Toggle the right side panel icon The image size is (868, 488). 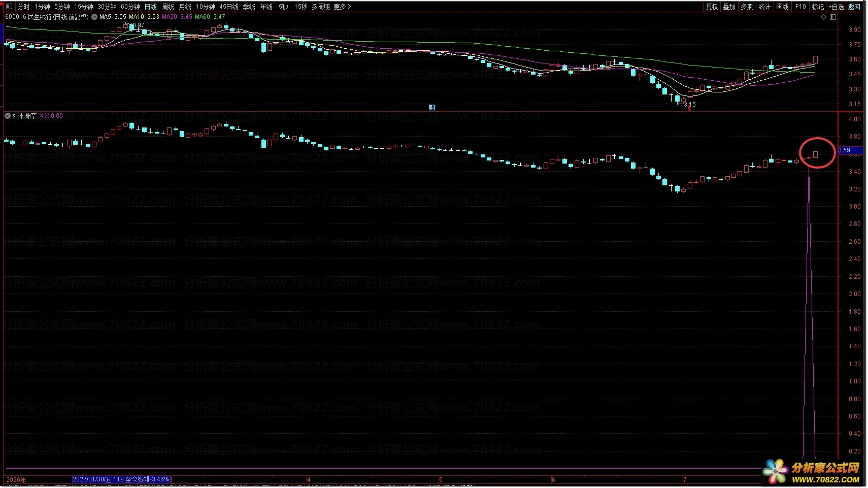(x=833, y=17)
